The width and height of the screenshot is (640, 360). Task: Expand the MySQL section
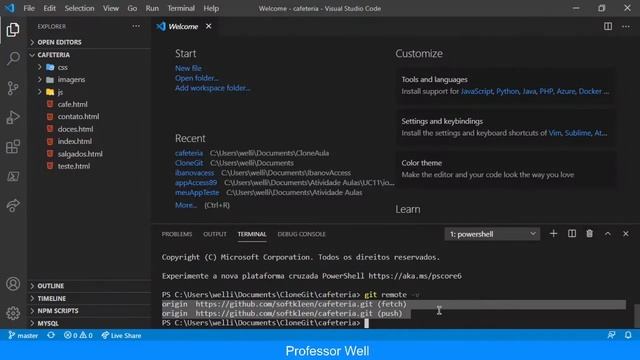click(48, 323)
